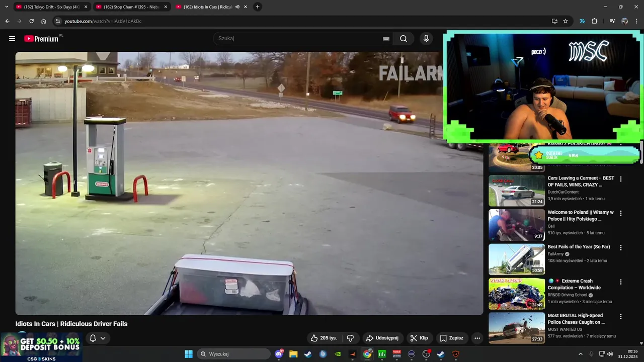Open options menu for Most BRUTAL Police Chases
This screenshot has width=644, height=362.
620,317
